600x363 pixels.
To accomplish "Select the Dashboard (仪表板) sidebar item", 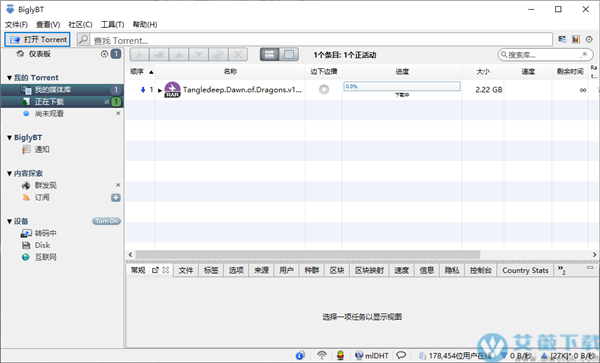I will (39, 54).
